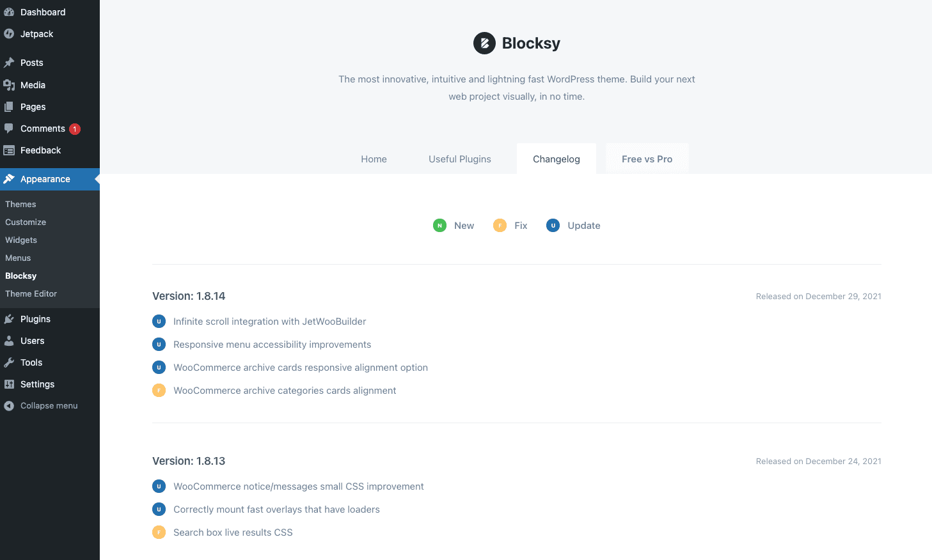The image size is (932, 560).
Task: Click the Posts pushpin icon
Action: point(9,63)
